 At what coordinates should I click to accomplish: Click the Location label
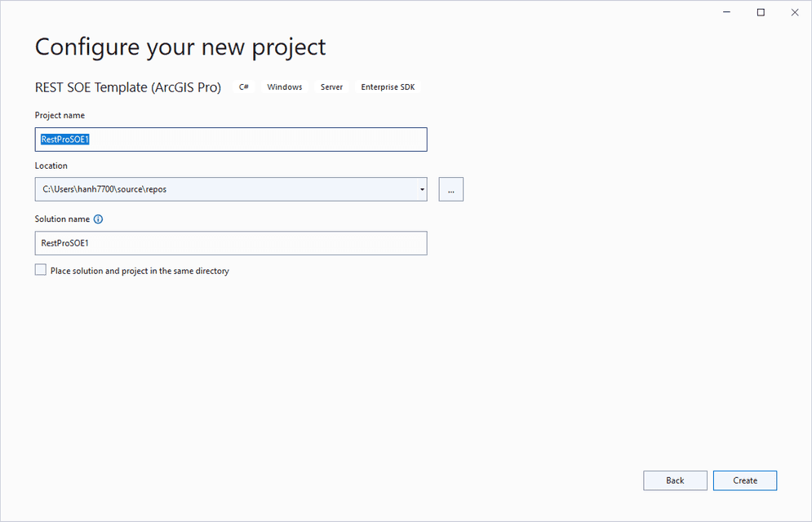[51, 166]
